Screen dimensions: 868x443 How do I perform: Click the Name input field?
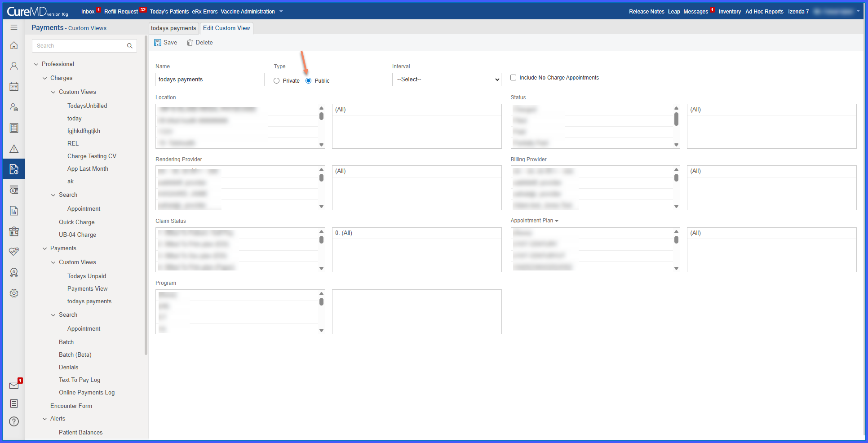point(210,80)
